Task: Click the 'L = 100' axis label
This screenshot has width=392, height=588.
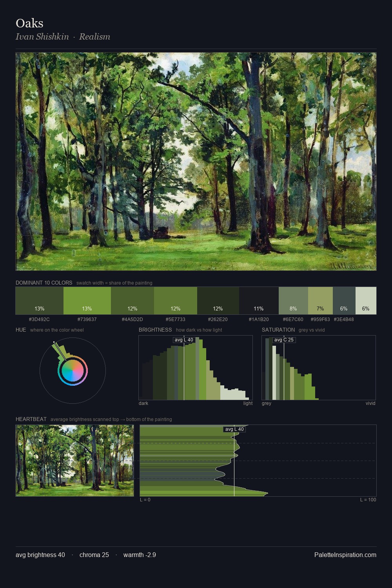Action: 368,500
